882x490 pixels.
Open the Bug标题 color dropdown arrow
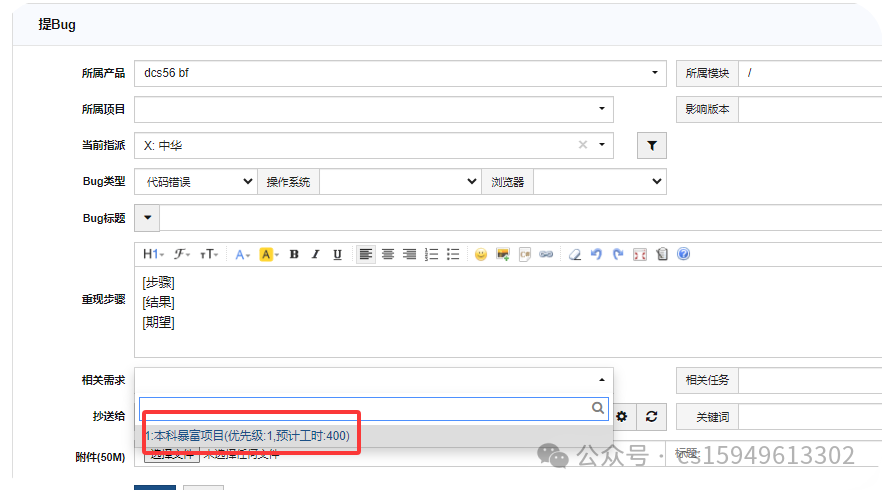(147, 218)
